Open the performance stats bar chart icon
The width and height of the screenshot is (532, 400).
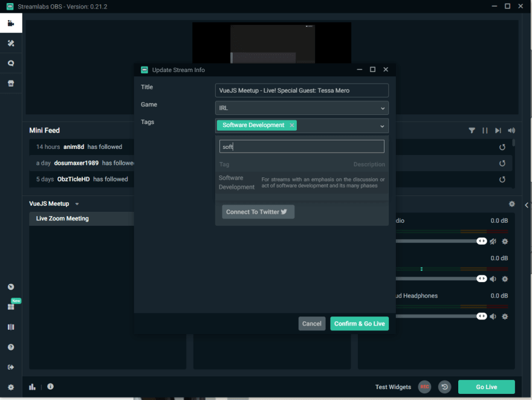(32, 387)
